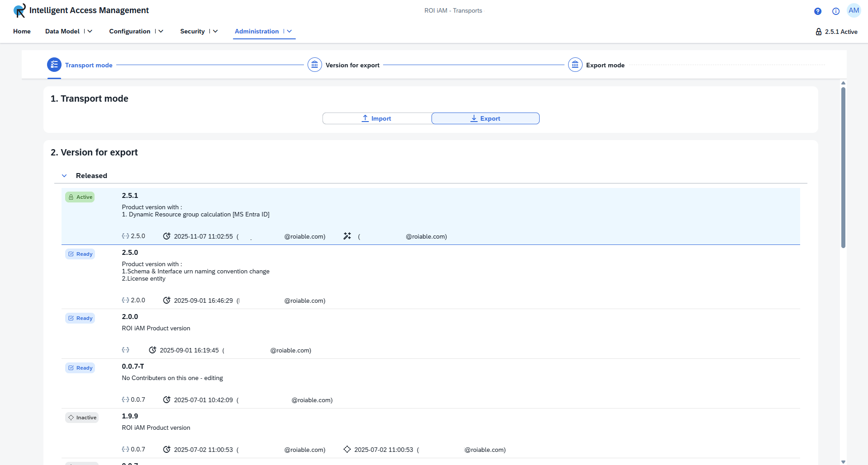
Task: Select the Export transport mode option
Action: (x=485, y=118)
